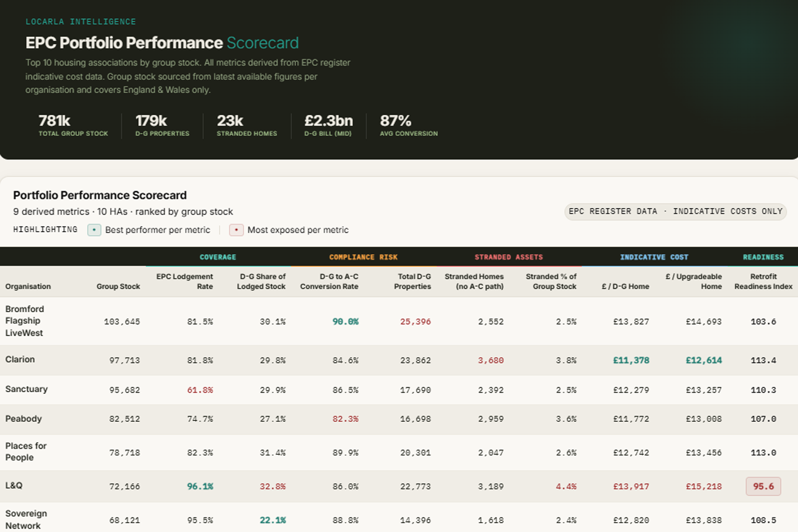Select the £ / D-G Home column header
The image size is (798, 532).
click(x=626, y=286)
